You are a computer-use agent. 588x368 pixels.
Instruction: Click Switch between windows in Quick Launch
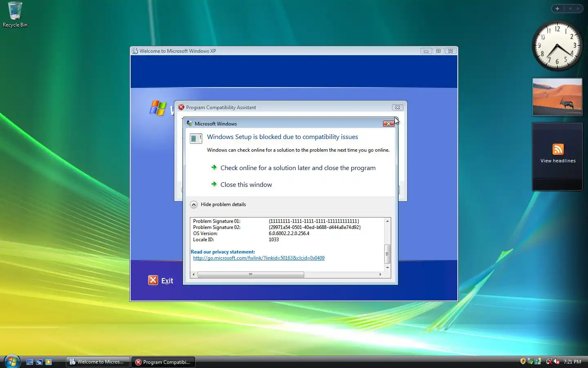39,362
